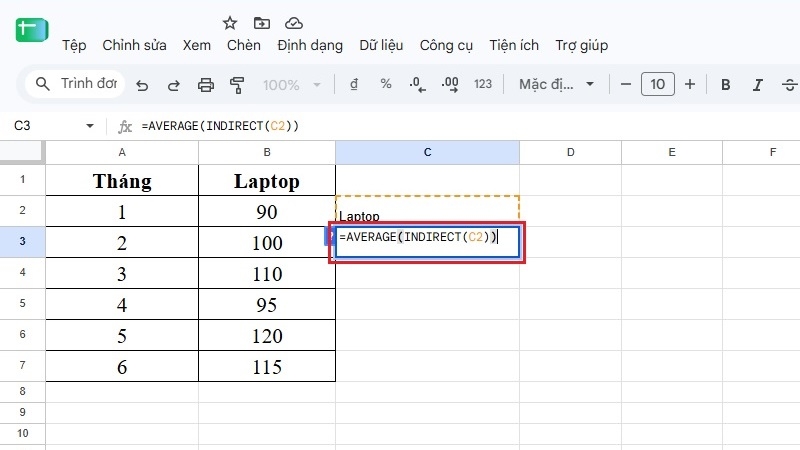Open the Xem menu
Image resolution: width=800 pixels, height=450 pixels.
click(196, 45)
